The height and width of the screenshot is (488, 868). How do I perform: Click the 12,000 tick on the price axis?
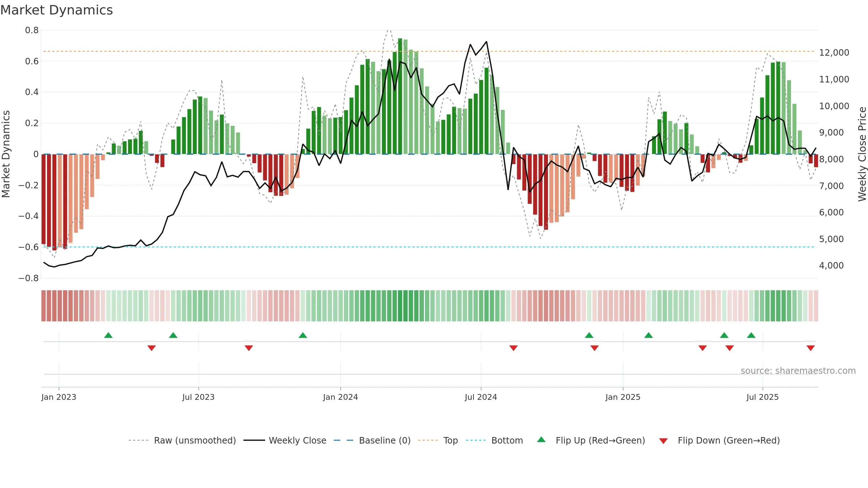tap(834, 53)
